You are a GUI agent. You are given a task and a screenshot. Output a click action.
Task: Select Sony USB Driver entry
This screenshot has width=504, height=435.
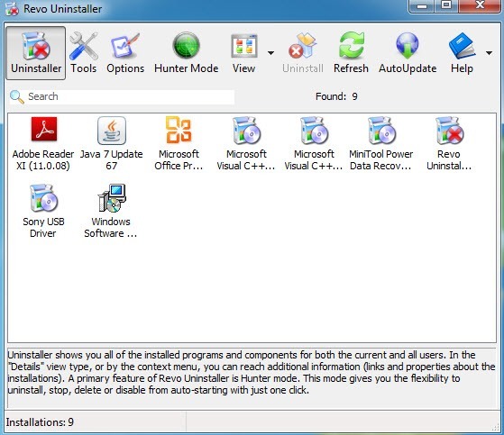click(43, 212)
